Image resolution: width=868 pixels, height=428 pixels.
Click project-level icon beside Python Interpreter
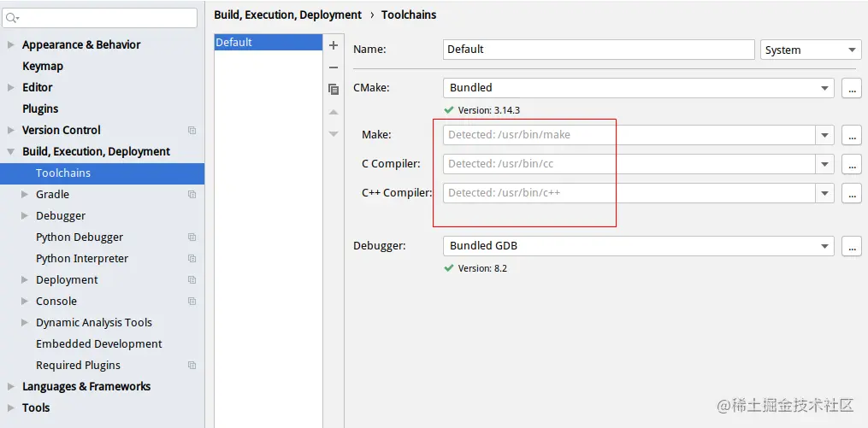192,259
